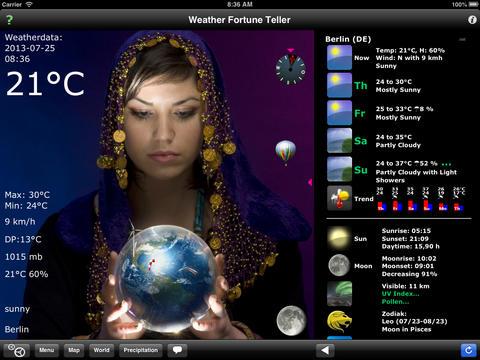Switch to the Map view

74,350
